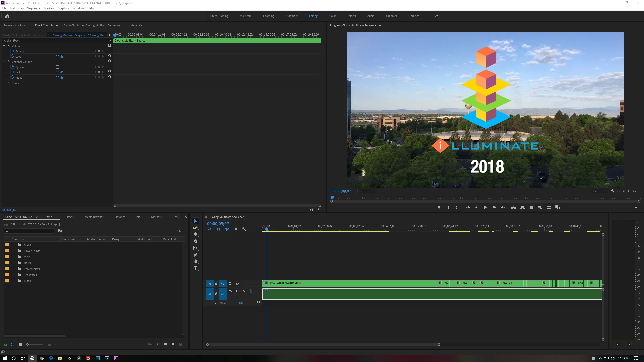Mute the A1 audio track
Screen dimensions: 644x362
pos(237,291)
